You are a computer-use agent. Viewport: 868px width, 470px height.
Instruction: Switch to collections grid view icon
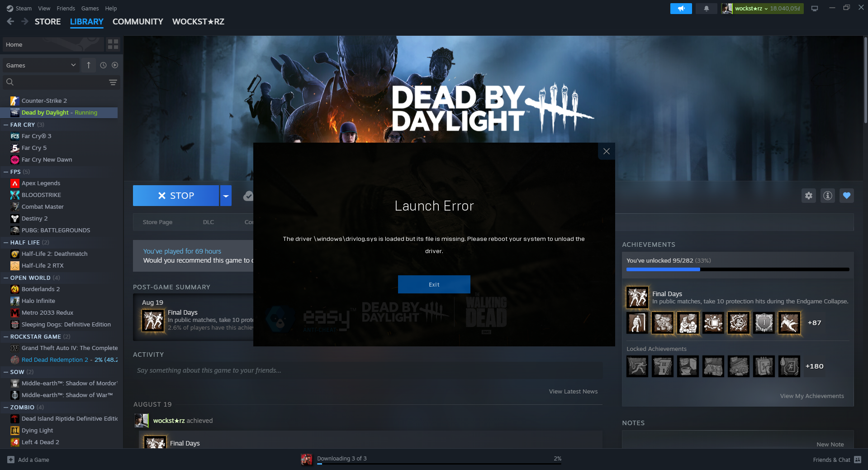113,44
